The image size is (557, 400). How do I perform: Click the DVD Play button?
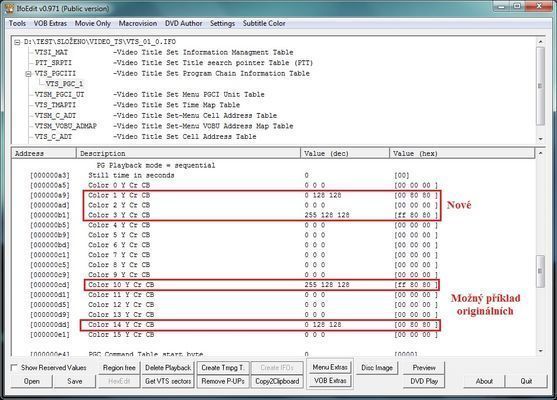[424, 381]
